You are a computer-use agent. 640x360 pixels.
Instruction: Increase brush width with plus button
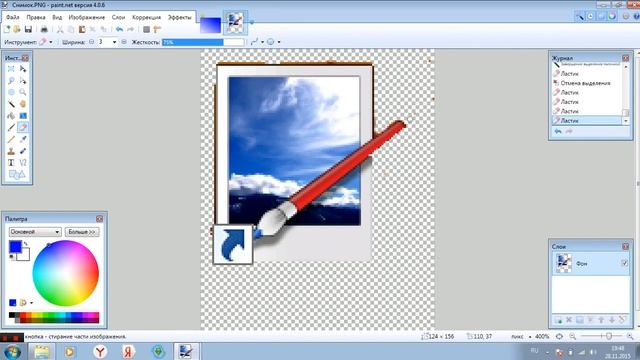coord(124,42)
